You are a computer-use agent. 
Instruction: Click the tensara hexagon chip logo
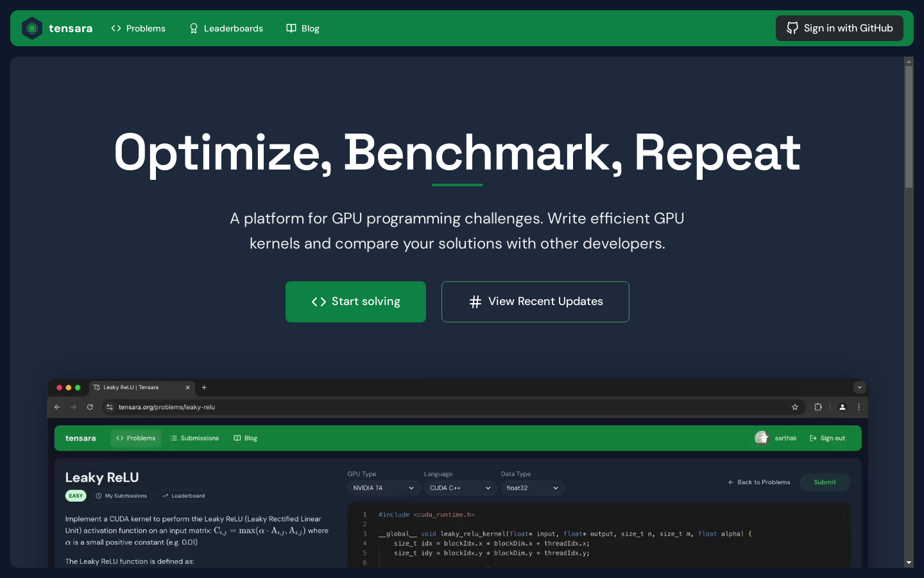32,28
